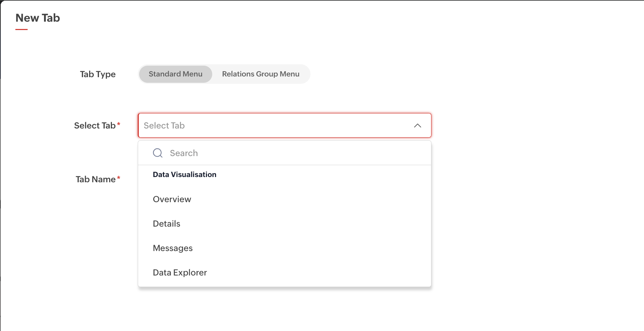Select Data Explorer from the list

[x=180, y=273]
